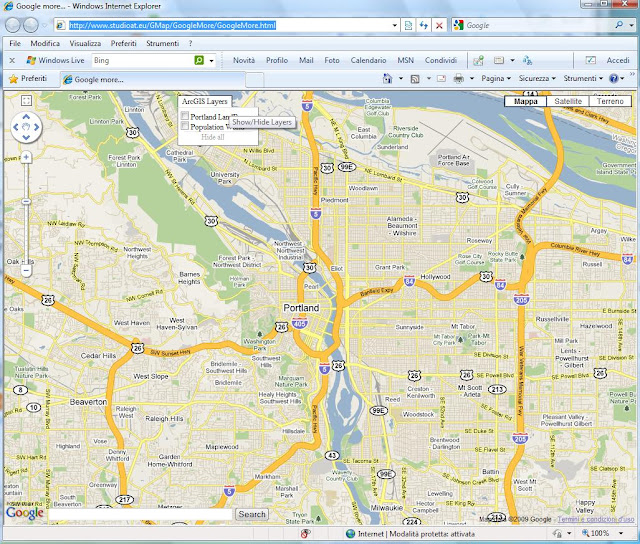Open the Novità link in Windows Live toolbar

click(x=244, y=60)
